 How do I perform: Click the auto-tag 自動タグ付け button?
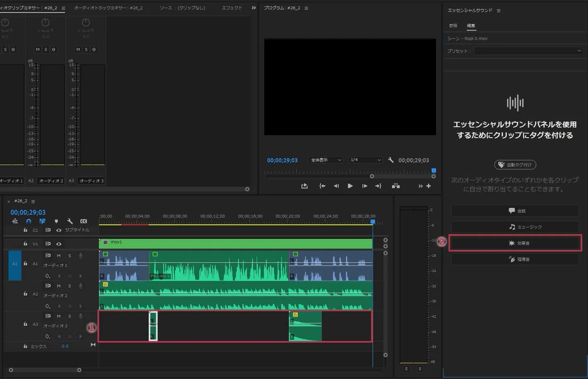point(515,165)
